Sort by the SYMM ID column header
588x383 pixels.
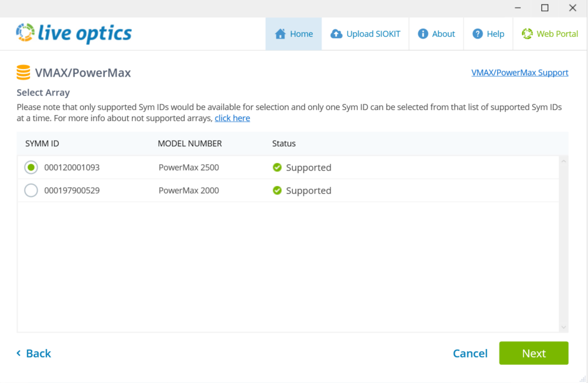coord(42,143)
